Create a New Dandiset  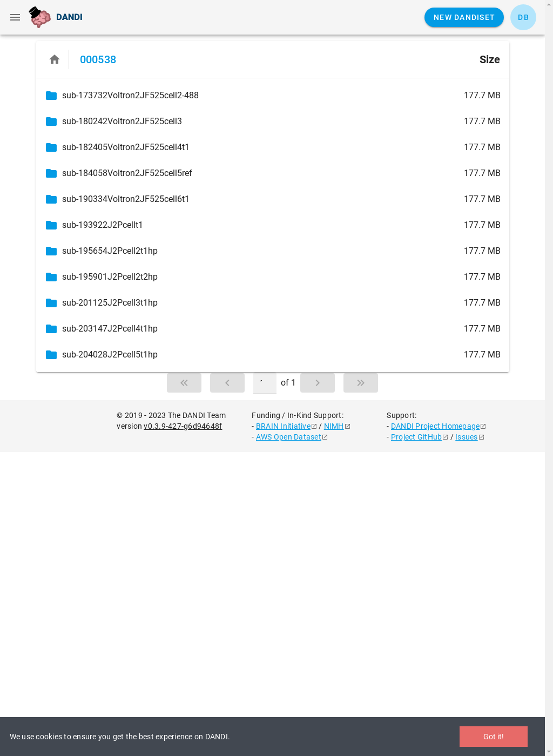[x=464, y=17]
